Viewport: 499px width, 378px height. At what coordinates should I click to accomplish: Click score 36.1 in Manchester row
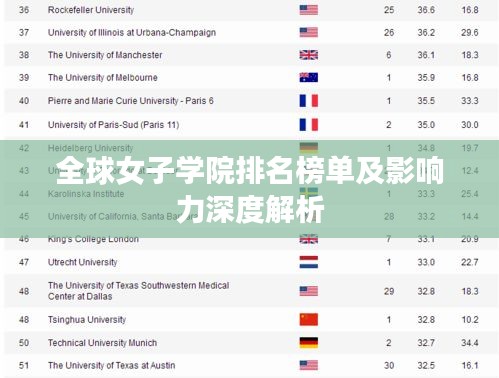point(426,55)
